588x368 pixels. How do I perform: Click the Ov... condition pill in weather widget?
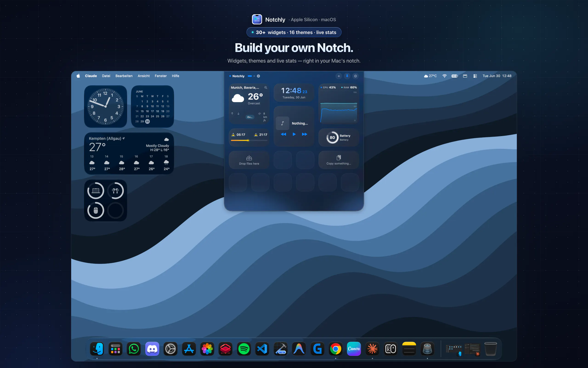(x=250, y=117)
